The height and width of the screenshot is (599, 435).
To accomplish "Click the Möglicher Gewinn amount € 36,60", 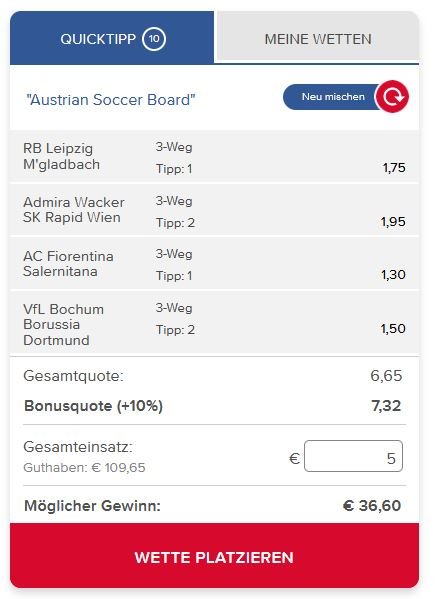I will 372,505.
